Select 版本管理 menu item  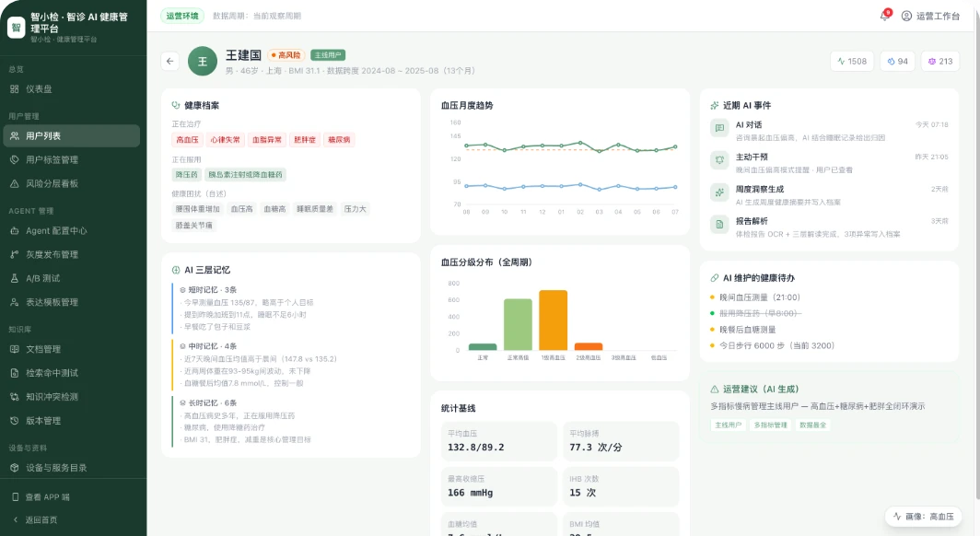point(72,421)
